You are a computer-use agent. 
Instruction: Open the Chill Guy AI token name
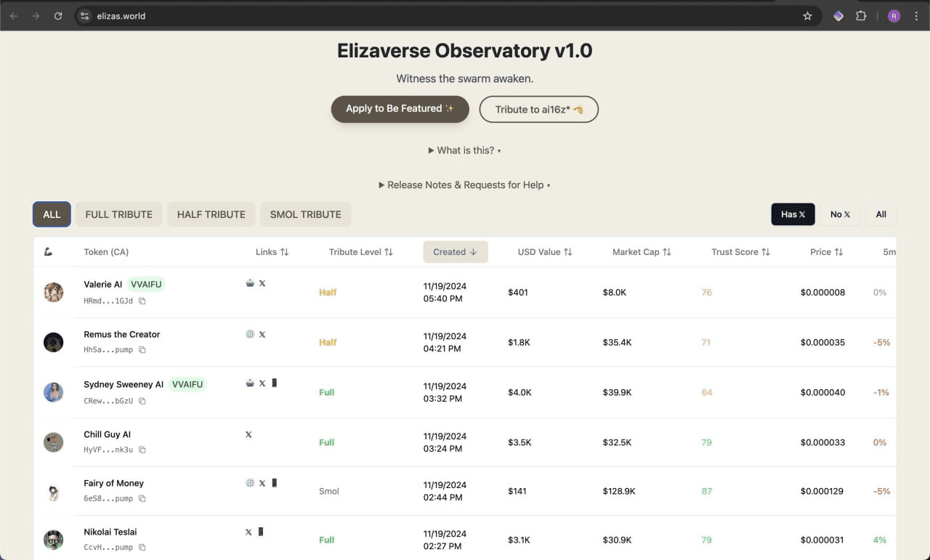coord(108,434)
